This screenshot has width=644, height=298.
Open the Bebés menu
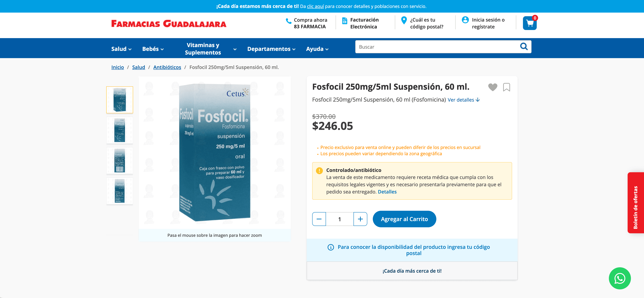pos(153,49)
